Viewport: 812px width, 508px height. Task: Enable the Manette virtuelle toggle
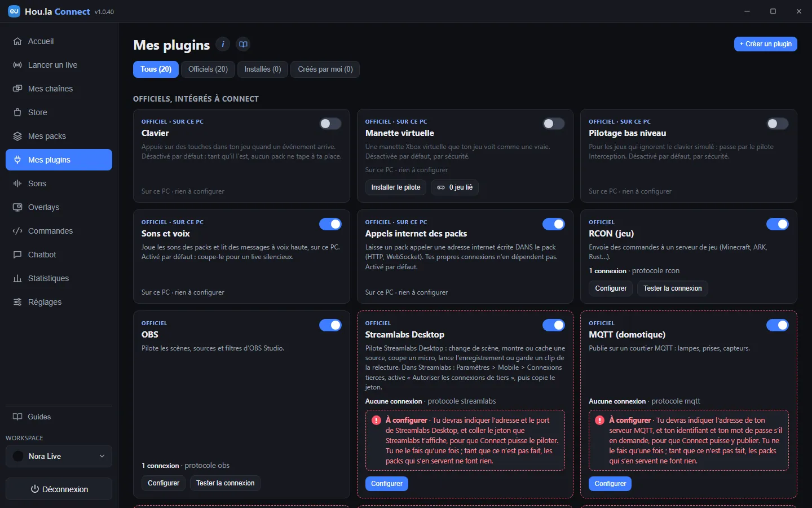554,124
